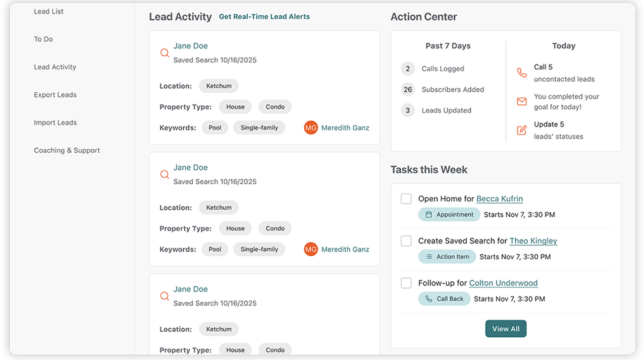Check the Create Saved Search task box

tap(406, 241)
